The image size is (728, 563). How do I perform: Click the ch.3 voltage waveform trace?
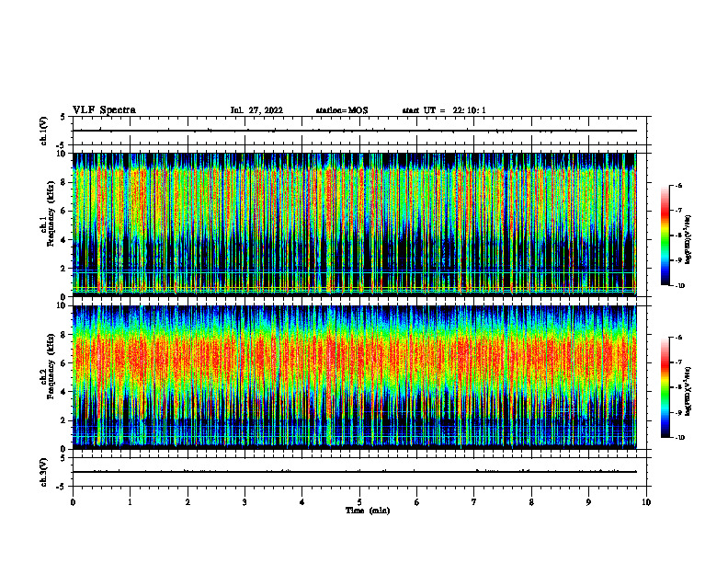click(355, 472)
